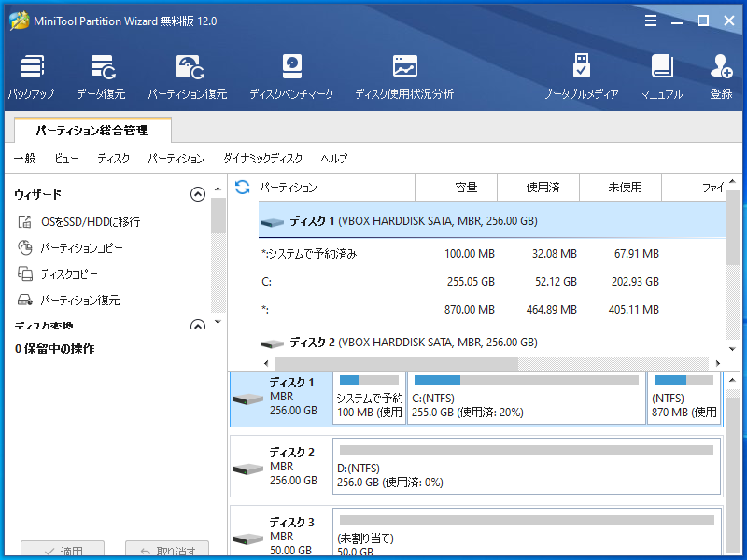747x560 pixels.
Task: Select (NTFS) 870 MB partition block
Action: point(684,399)
